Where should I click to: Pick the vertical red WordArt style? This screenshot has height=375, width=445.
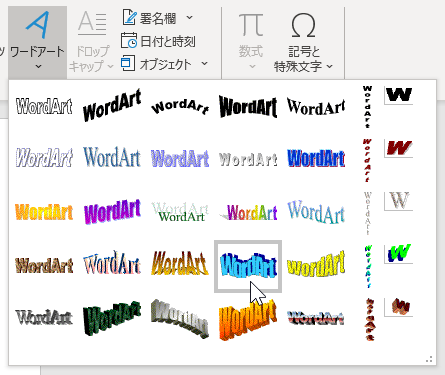pyautogui.click(x=367, y=160)
